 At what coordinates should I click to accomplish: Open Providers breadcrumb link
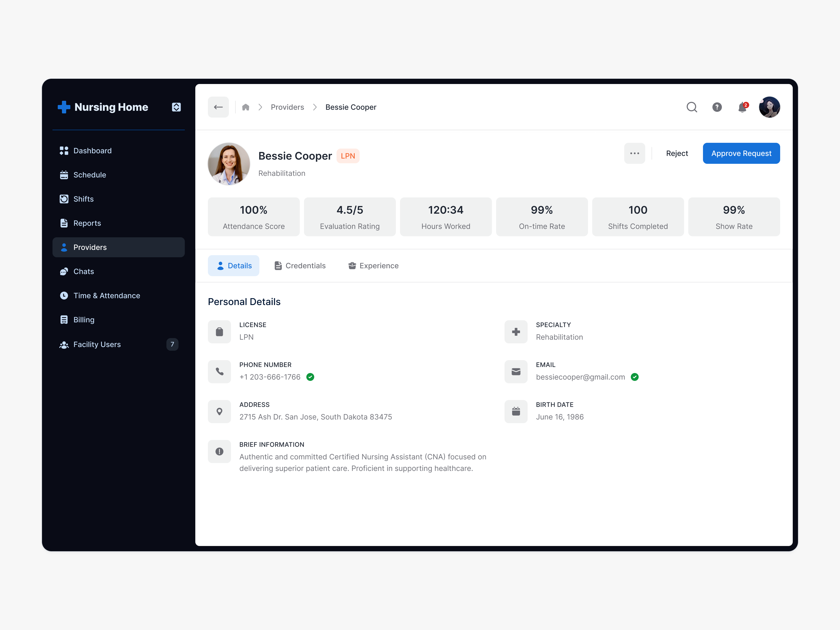click(x=287, y=107)
